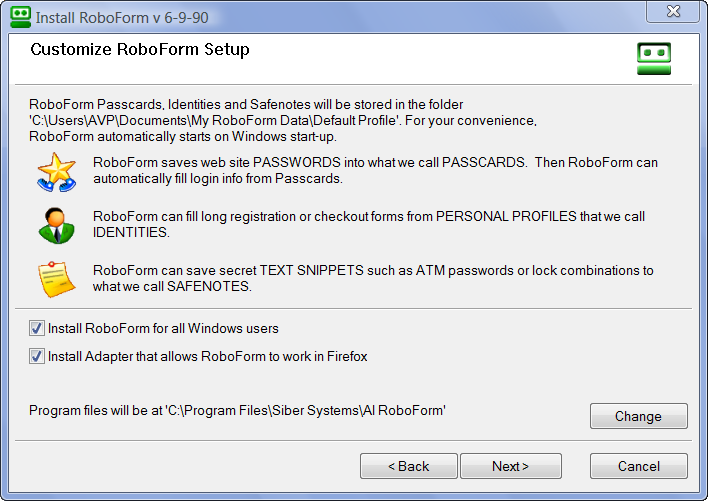Toggle Install RoboForm for all Windows users
Screen dimensions: 708x501
(37, 328)
